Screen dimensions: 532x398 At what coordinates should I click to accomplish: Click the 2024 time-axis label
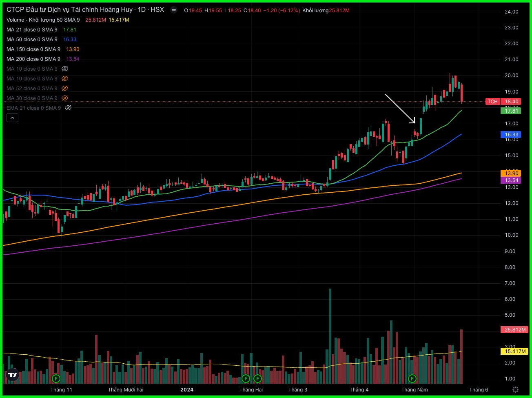[x=187, y=389]
